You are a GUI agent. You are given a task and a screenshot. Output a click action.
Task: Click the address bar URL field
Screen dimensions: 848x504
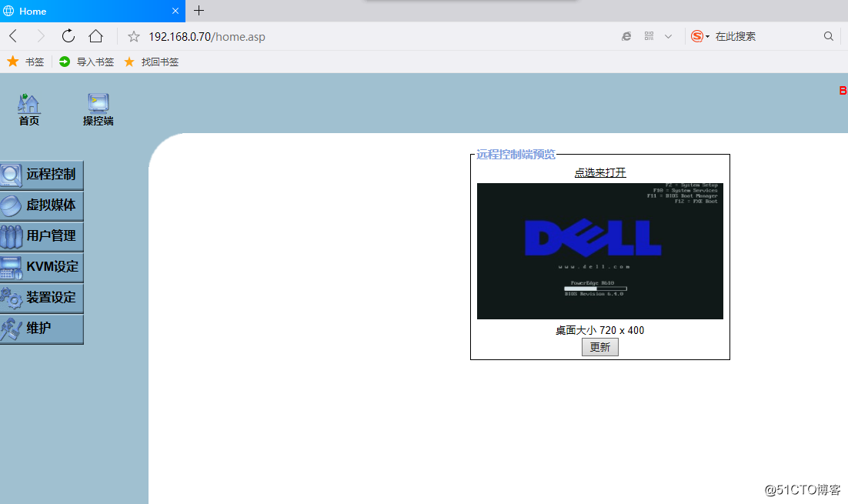point(206,37)
